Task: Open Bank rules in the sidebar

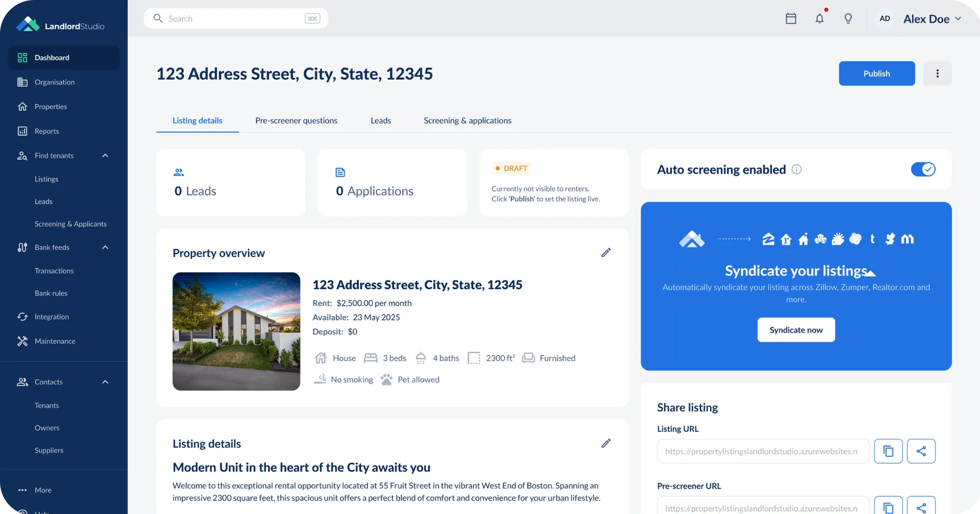Action: pos(51,293)
